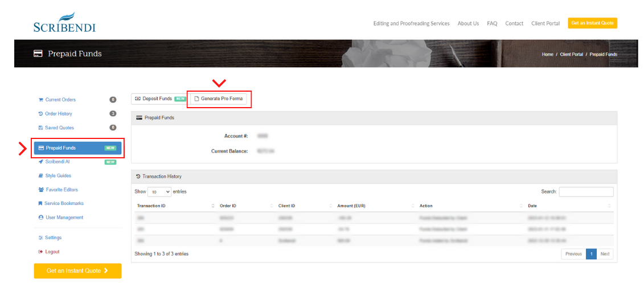The width and height of the screenshot is (644, 307).
Task: Go to the FAQ page
Action: coord(492,23)
